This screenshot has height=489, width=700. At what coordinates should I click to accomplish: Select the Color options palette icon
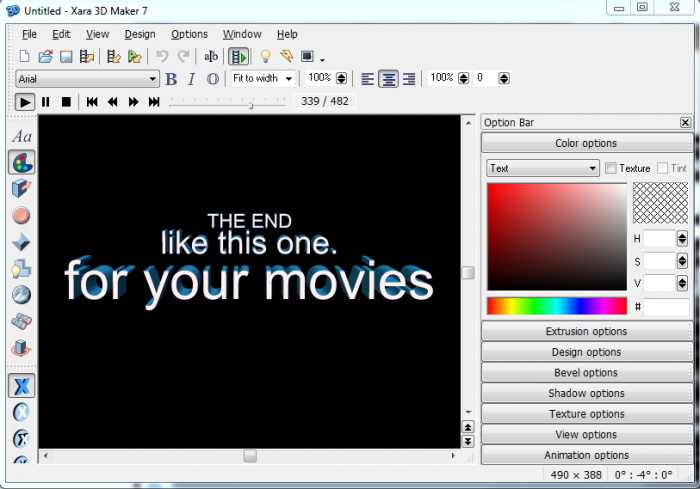click(x=22, y=162)
